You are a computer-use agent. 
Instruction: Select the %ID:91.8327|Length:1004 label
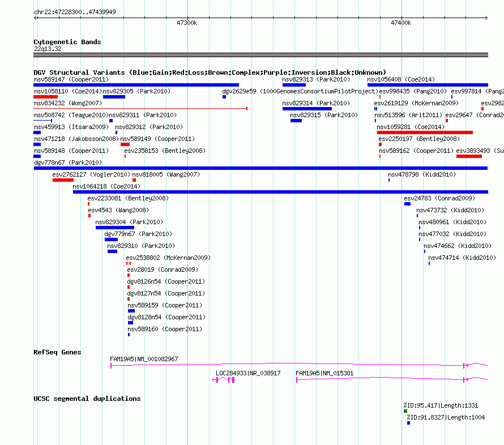(x=446, y=417)
